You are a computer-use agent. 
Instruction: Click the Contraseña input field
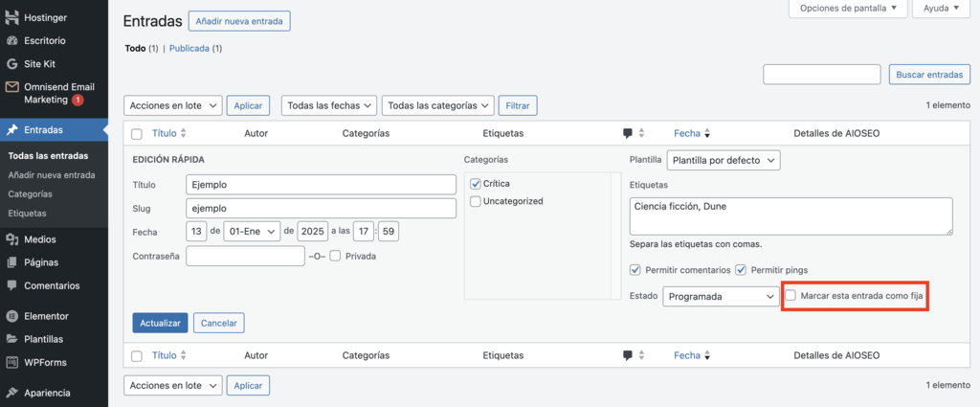(246, 256)
